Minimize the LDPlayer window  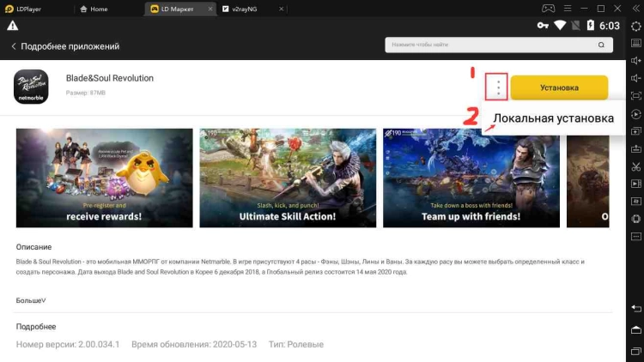click(x=584, y=9)
